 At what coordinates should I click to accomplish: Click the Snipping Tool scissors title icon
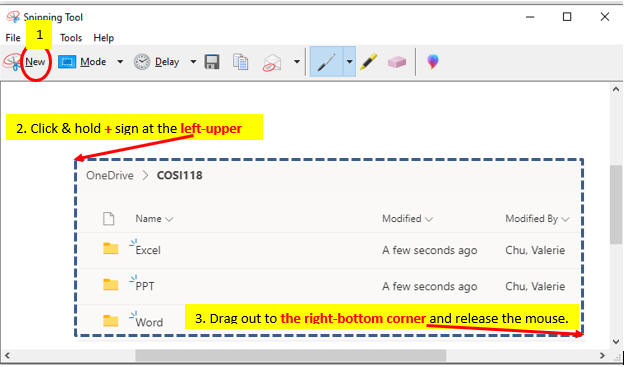point(13,17)
